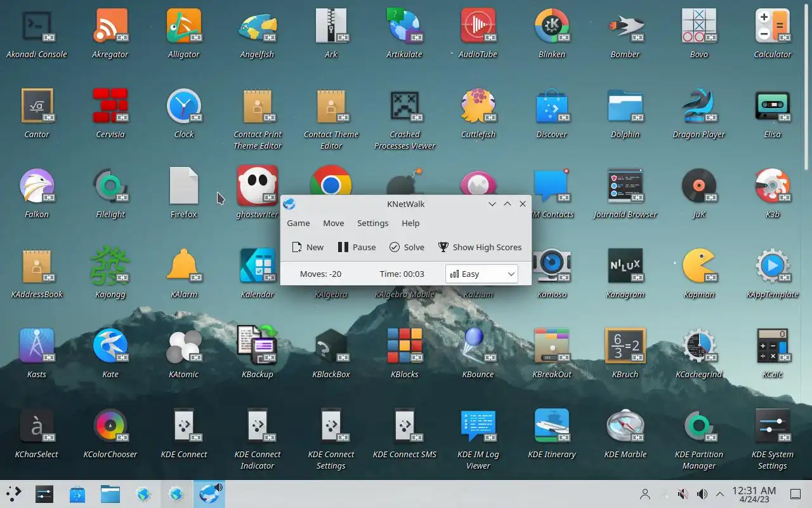The image size is (812, 508).
Task: Open the Kamoso desktop icon
Action: (x=552, y=273)
